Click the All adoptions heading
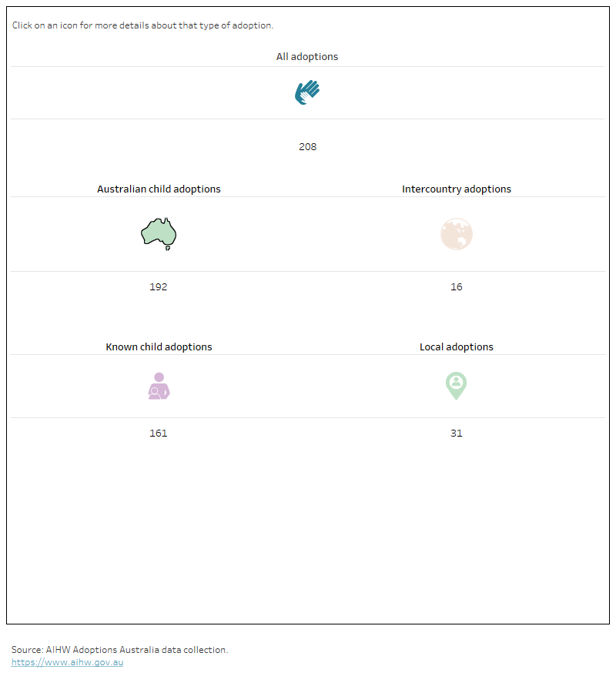Image resolution: width=616 pixels, height=693 pixels. [x=307, y=56]
